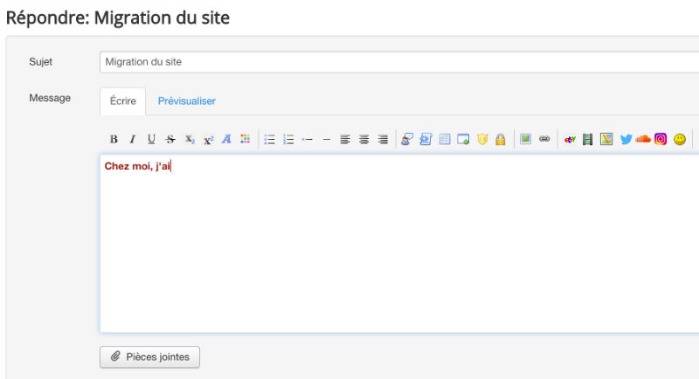Align text to the right
This screenshot has width=699, height=379.
tap(382, 139)
